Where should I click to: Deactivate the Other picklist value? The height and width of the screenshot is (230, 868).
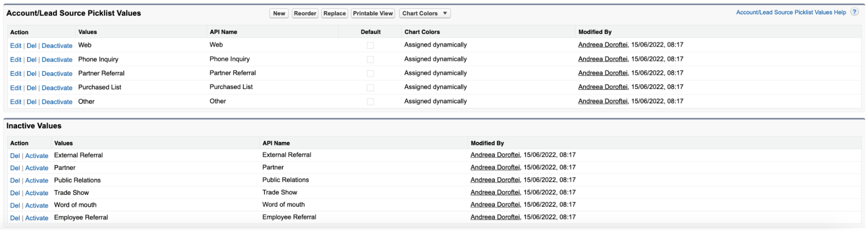coord(57,102)
